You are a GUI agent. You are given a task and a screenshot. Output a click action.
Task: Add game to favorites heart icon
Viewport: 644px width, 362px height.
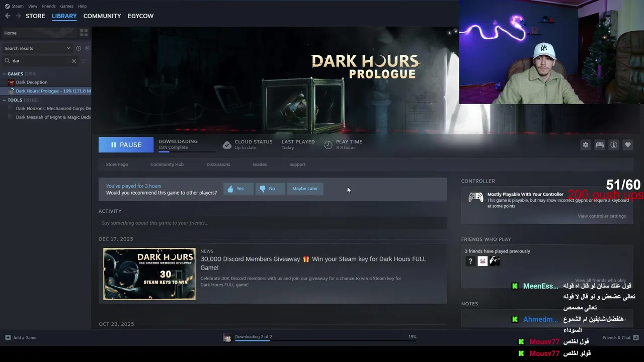coord(628,145)
